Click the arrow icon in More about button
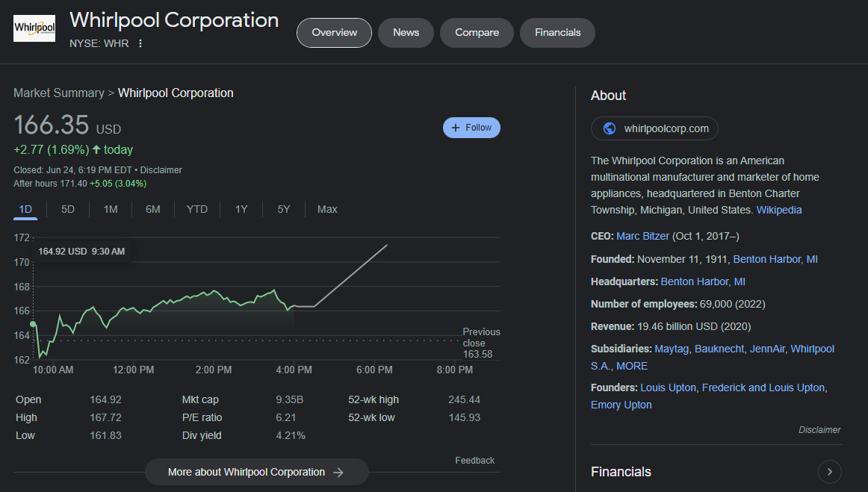Viewport: 868px width, 492px height. click(x=338, y=472)
